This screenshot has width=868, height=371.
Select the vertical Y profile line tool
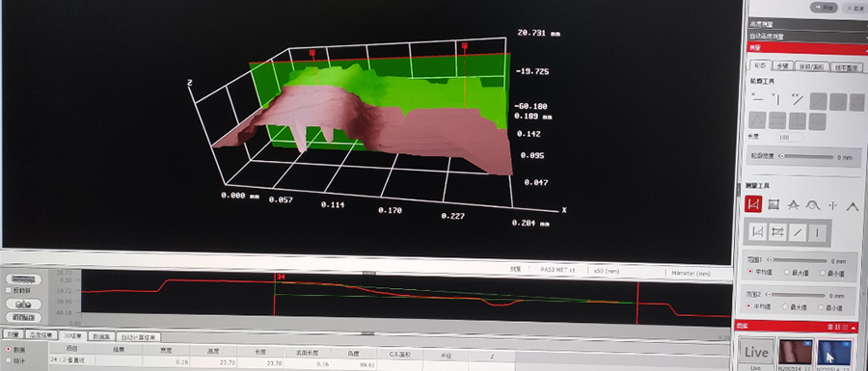(x=776, y=99)
